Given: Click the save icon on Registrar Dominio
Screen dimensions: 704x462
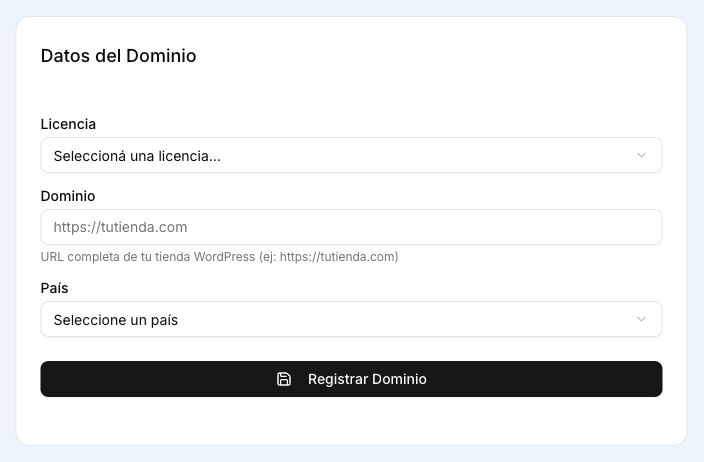Looking at the screenshot, I should click(x=284, y=379).
